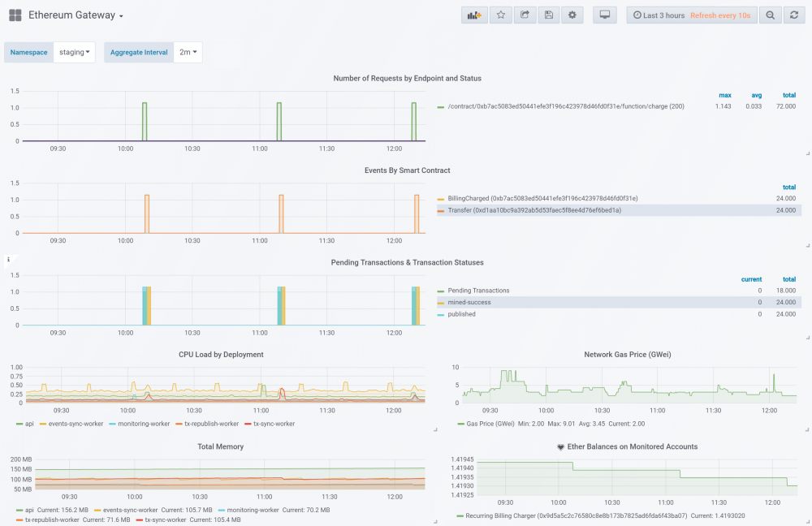Toggle tx-republish-worker in CPU Load legend
This screenshot has height=526, width=812.
coord(211,424)
